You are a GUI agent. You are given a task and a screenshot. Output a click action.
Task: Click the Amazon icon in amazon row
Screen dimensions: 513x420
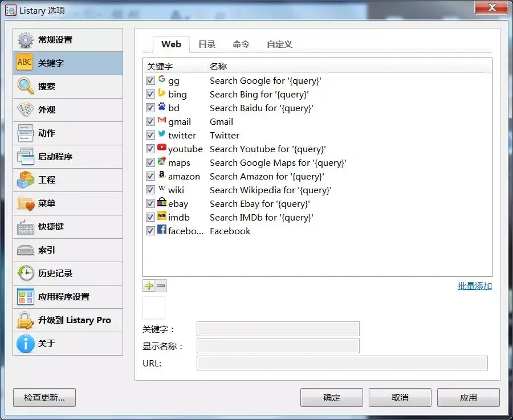coord(162,175)
